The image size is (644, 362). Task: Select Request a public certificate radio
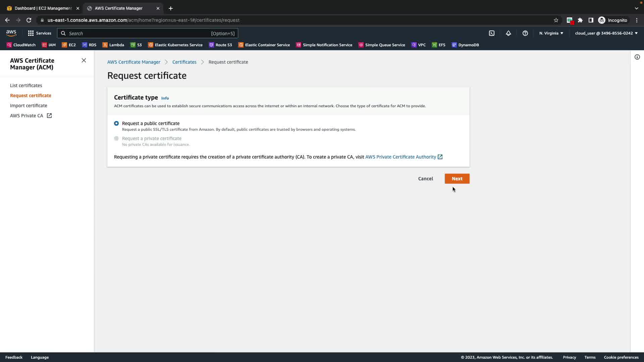[x=116, y=123]
